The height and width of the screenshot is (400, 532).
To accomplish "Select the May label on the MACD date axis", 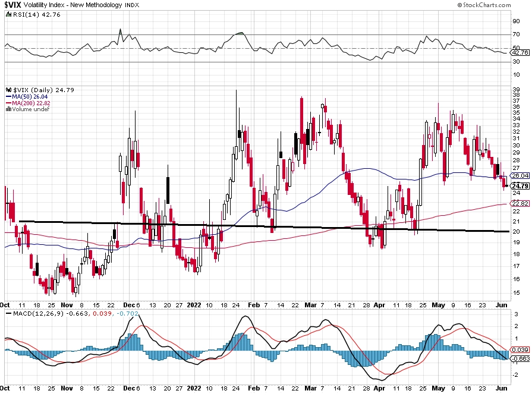I will (438, 388).
